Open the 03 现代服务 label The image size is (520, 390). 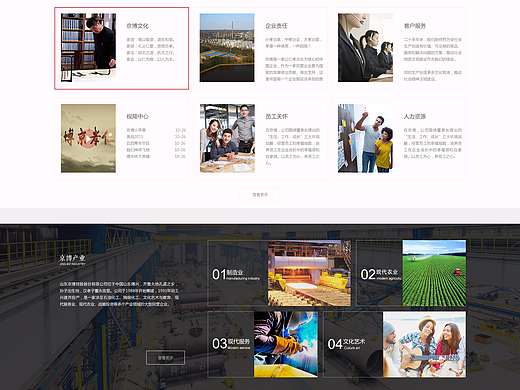231,344
